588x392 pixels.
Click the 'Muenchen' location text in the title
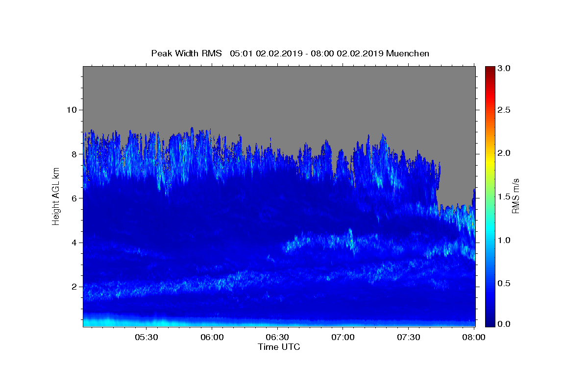tap(408, 53)
